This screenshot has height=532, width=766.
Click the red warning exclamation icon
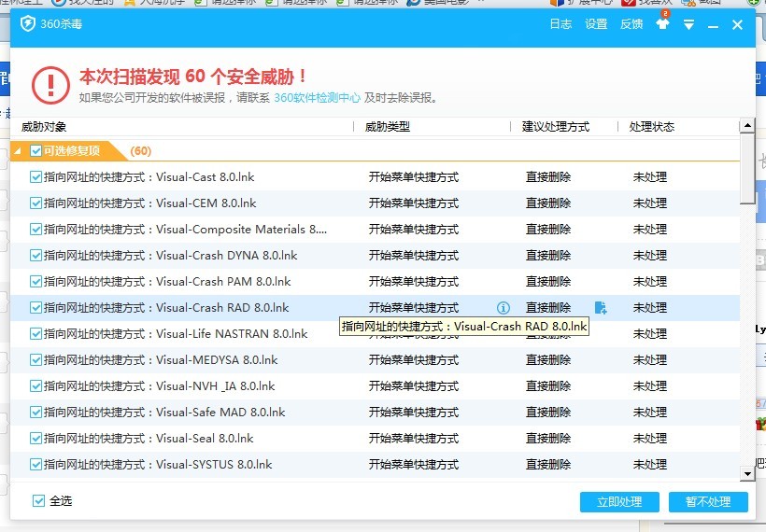tap(50, 86)
